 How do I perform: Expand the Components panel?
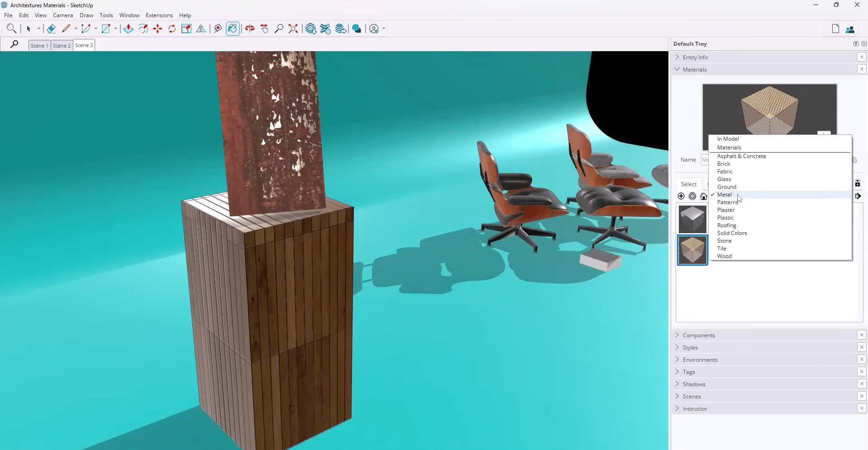(677, 335)
